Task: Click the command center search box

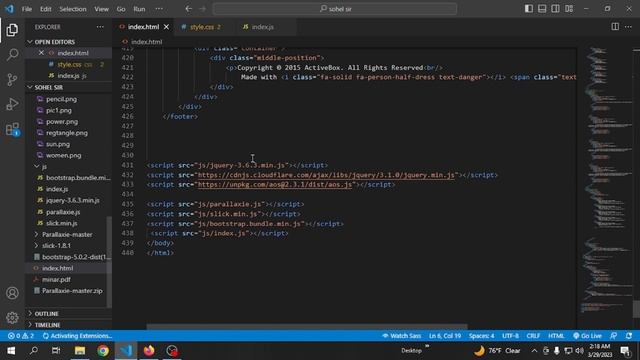Action: pyautogui.click(x=335, y=9)
